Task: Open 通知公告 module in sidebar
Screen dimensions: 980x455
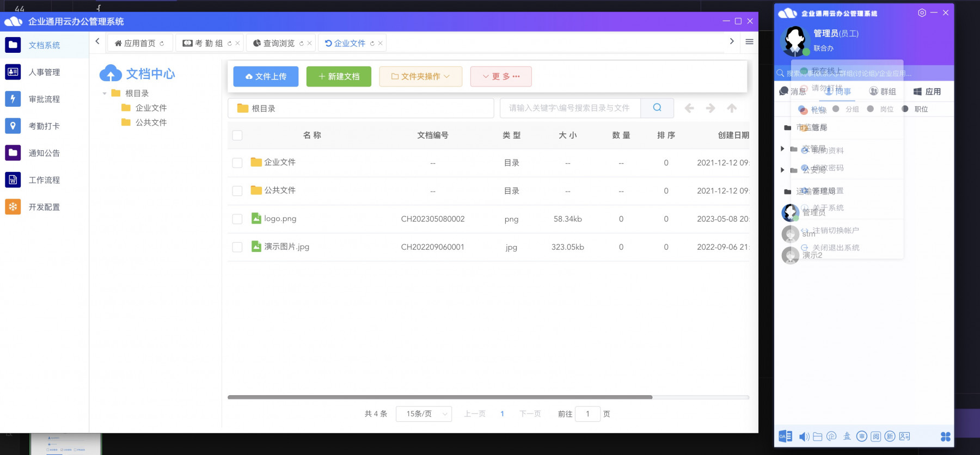Action: [44, 153]
